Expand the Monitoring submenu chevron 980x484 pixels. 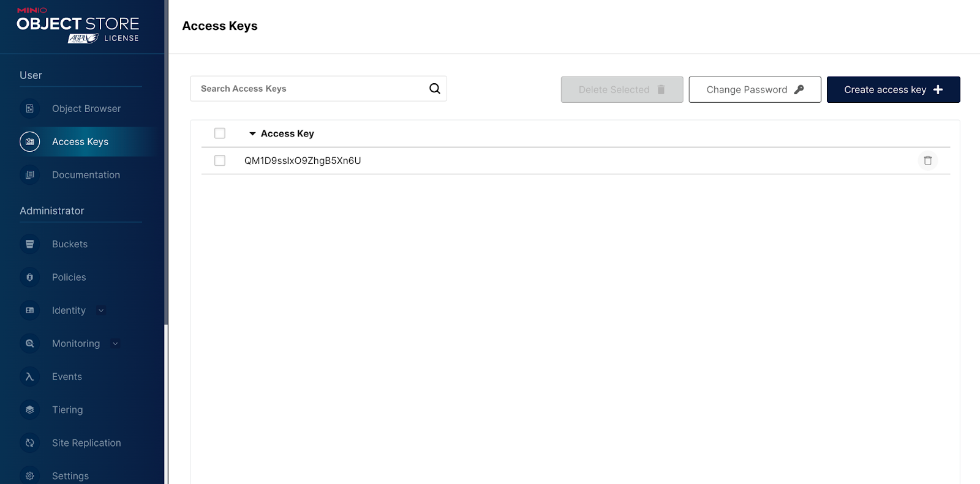(115, 344)
